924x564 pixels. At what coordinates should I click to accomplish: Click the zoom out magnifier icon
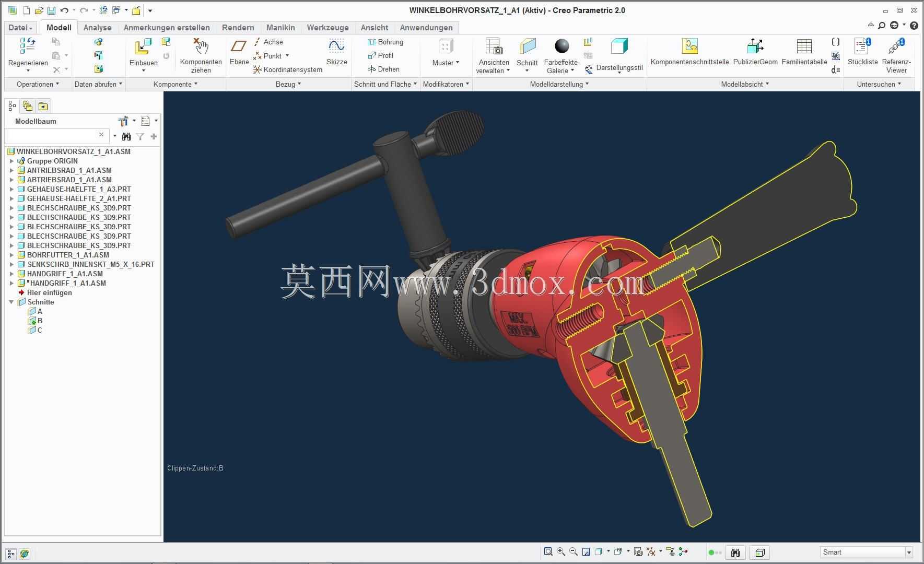[574, 551]
